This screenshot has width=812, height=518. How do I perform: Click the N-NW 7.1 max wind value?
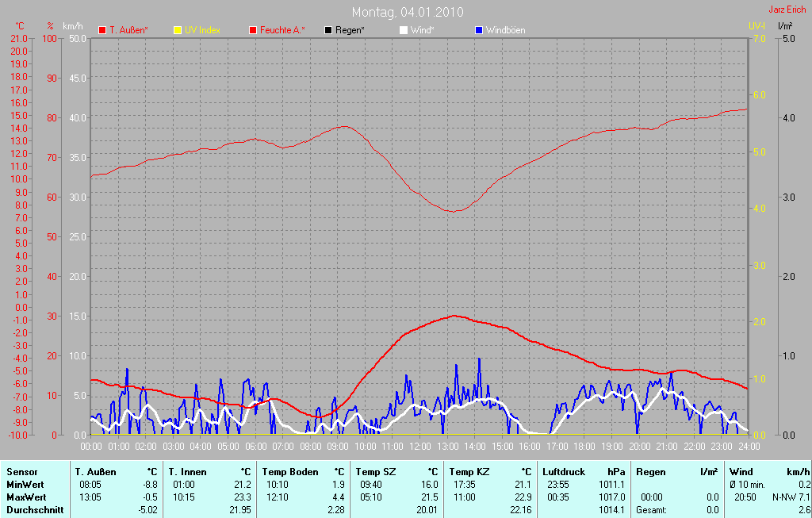pos(787,497)
